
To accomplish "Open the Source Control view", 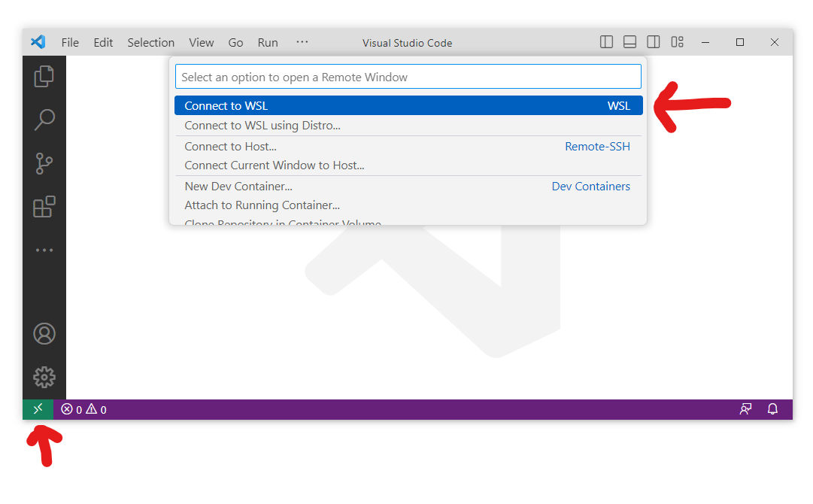I will click(44, 163).
